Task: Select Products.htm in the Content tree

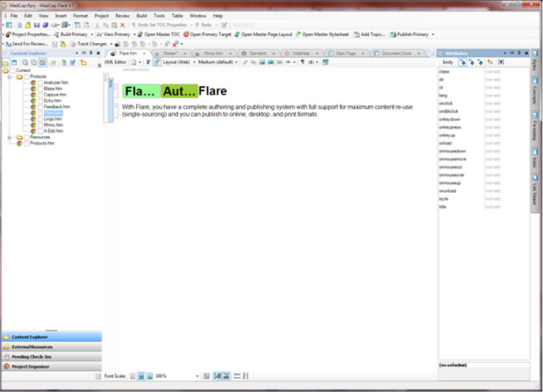Action: click(x=42, y=143)
